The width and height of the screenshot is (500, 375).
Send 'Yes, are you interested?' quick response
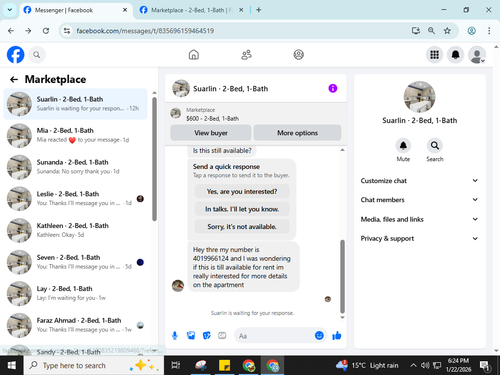pos(242,191)
